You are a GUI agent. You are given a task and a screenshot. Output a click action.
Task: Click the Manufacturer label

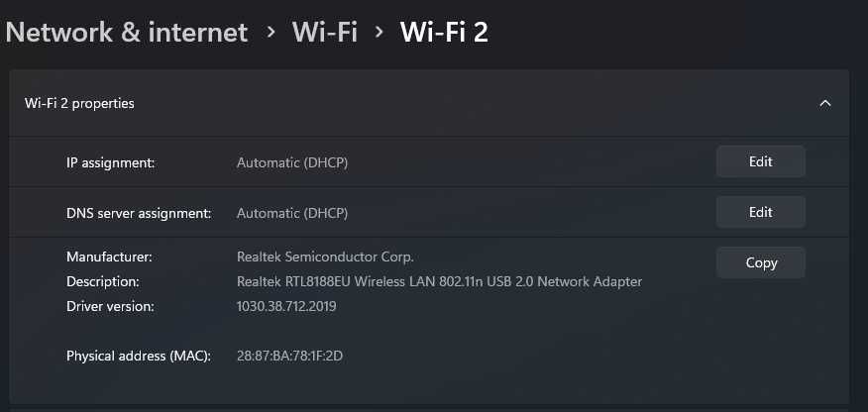coord(109,257)
